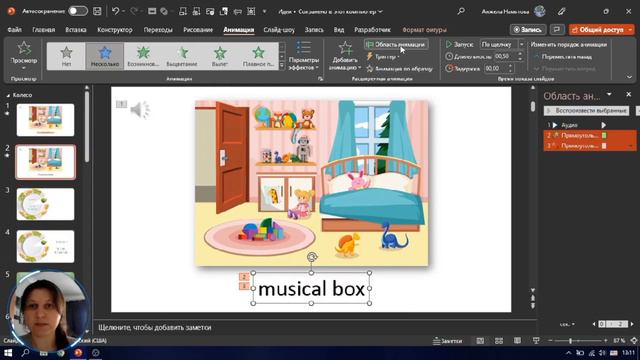Click the audio speaker icon on slide
The image size is (640, 360).
click(140, 110)
